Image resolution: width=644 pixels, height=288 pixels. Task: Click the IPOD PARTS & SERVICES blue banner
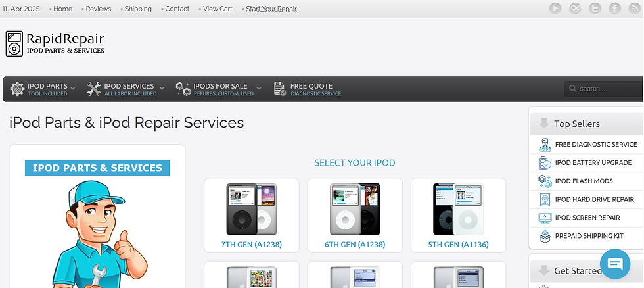click(97, 168)
